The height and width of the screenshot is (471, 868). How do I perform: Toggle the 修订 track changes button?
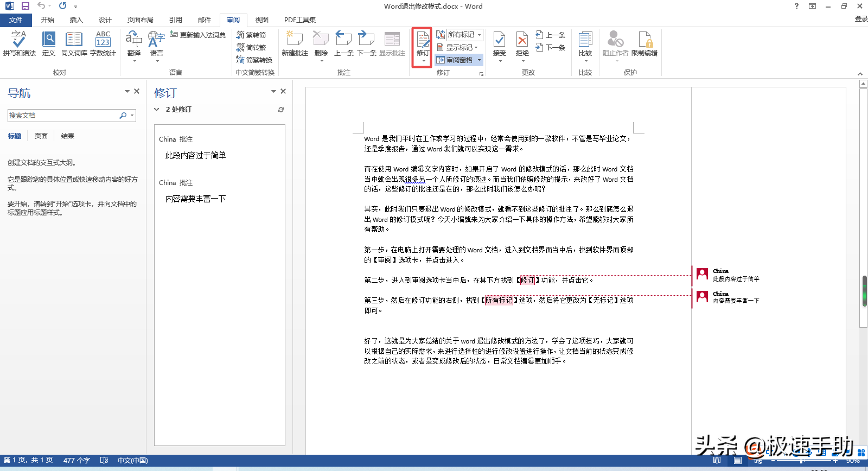[422, 42]
